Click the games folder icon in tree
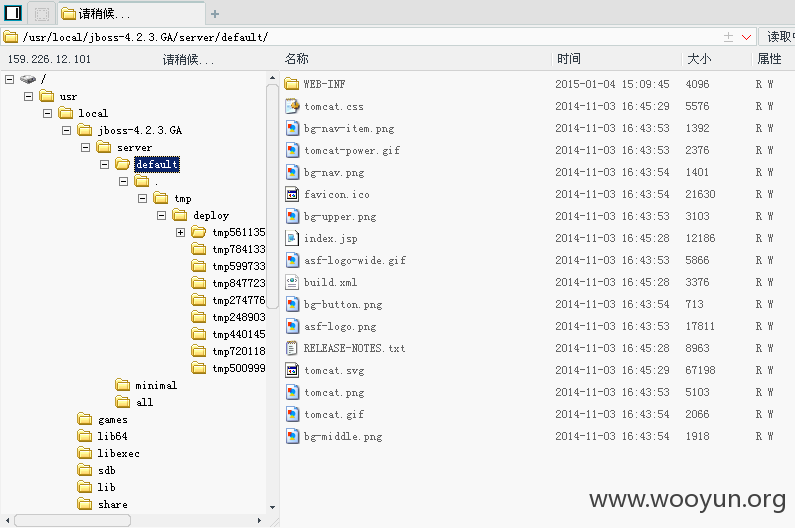 pyautogui.click(x=85, y=419)
